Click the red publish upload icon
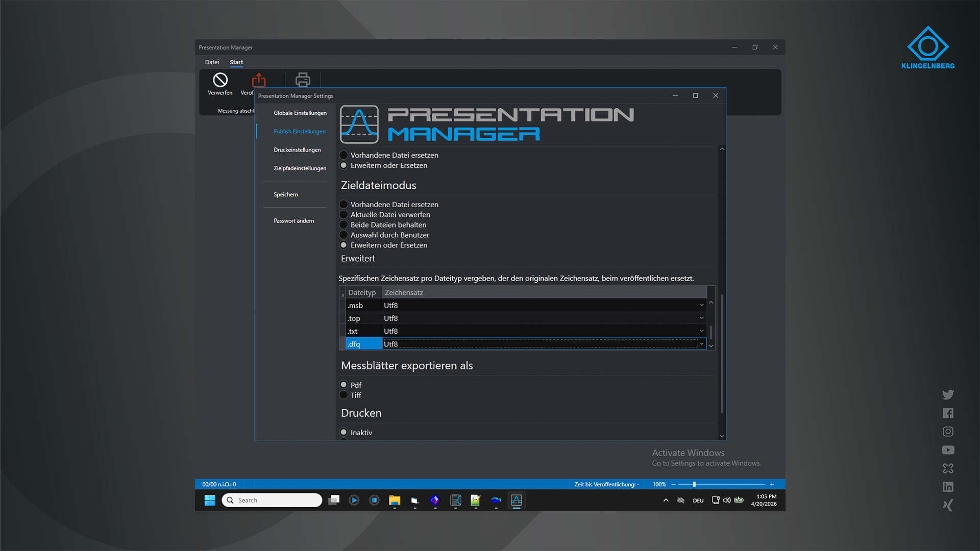 pos(259,80)
